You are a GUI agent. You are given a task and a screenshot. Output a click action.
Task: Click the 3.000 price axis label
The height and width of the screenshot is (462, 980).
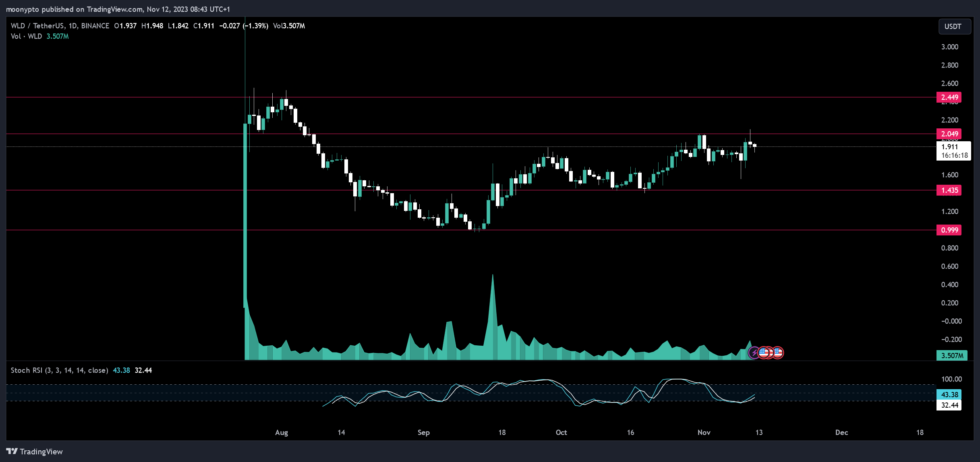pos(949,47)
